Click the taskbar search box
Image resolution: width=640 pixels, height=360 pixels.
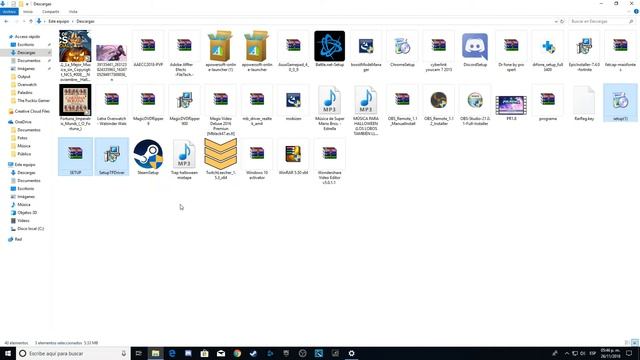[73, 353]
